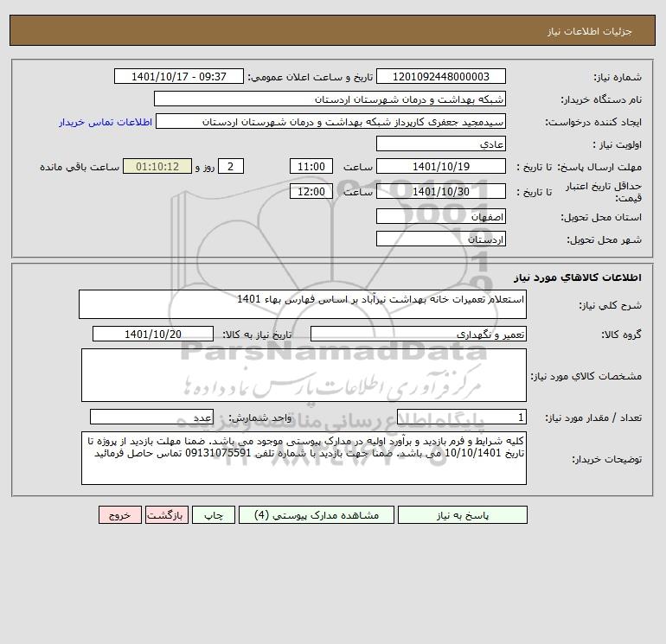Click the response deadline date 1401/10/19
Viewport: 666px width, 644px height.
[441, 167]
